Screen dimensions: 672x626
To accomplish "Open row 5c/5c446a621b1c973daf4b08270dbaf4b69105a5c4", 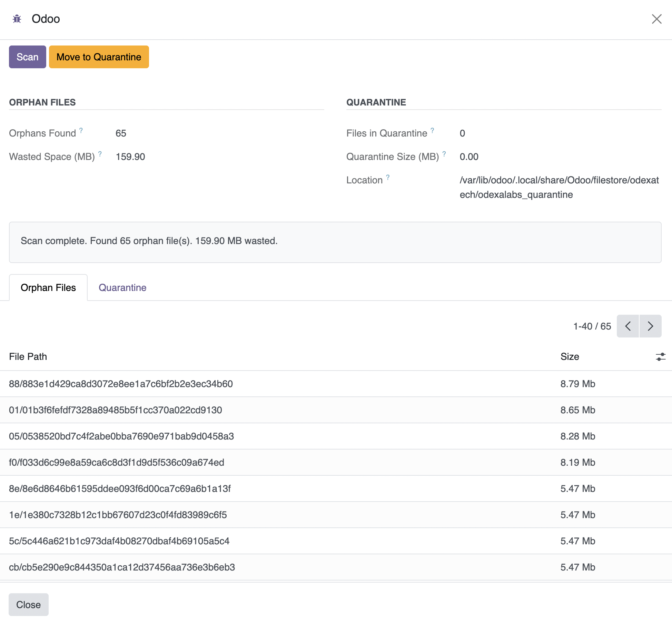I will [x=336, y=541].
